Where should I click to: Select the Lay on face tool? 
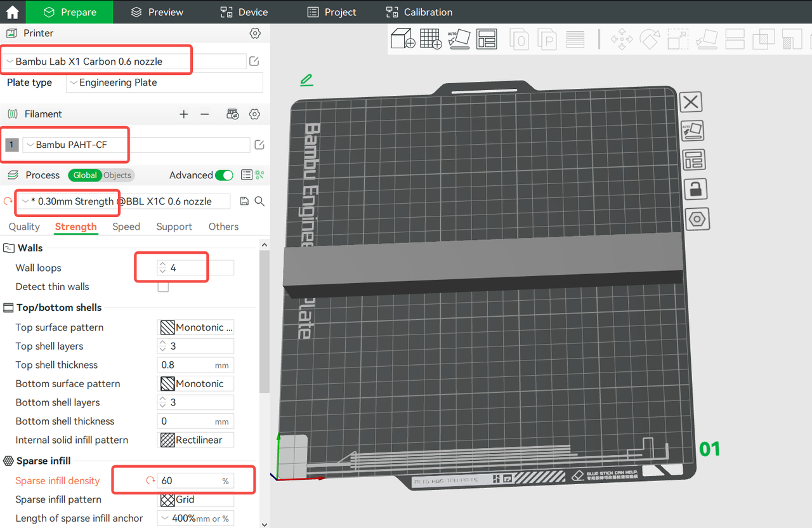707,39
